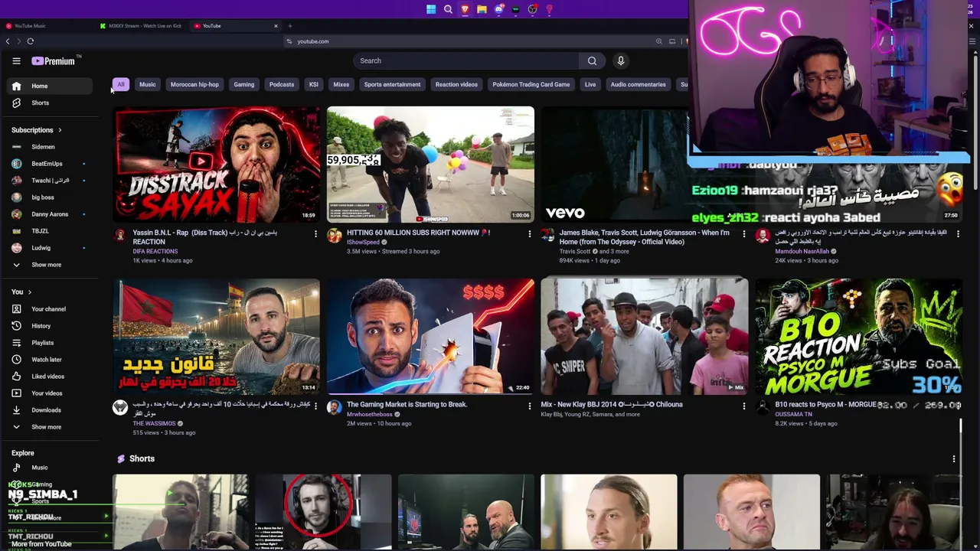Screen dimensions: 980x551
Task: Open Windows taskbar search
Action: tap(448, 9)
